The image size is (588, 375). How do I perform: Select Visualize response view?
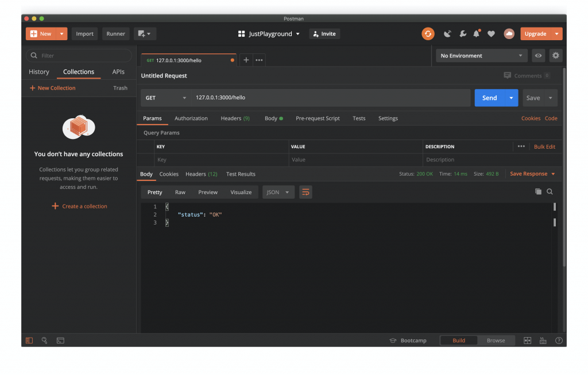pyautogui.click(x=241, y=192)
